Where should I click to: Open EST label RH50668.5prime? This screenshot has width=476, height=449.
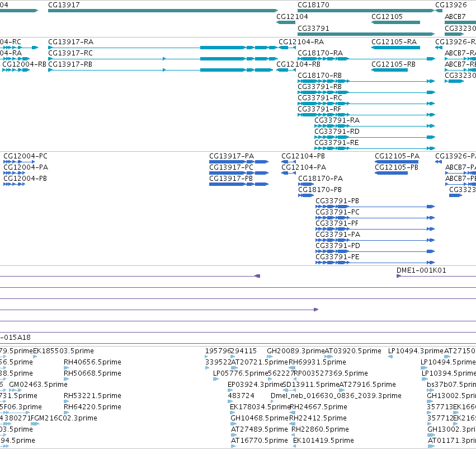coord(93,373)
